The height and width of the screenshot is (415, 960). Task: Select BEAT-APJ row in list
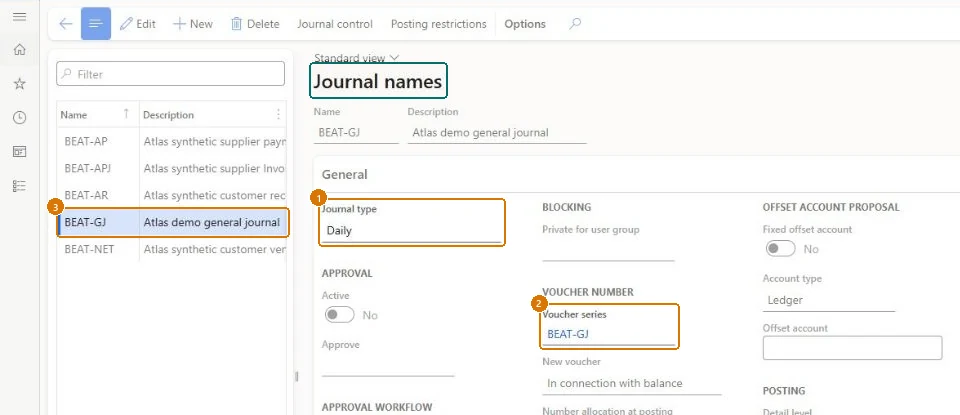click(x=171, y=168)
